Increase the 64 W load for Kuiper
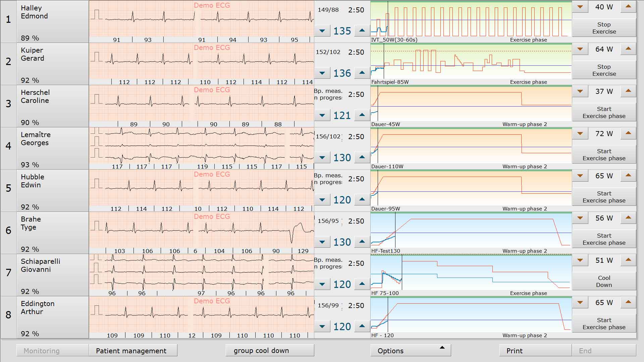Screen dimensions: 644x362 pyautogui.click(x=628, y=49)
